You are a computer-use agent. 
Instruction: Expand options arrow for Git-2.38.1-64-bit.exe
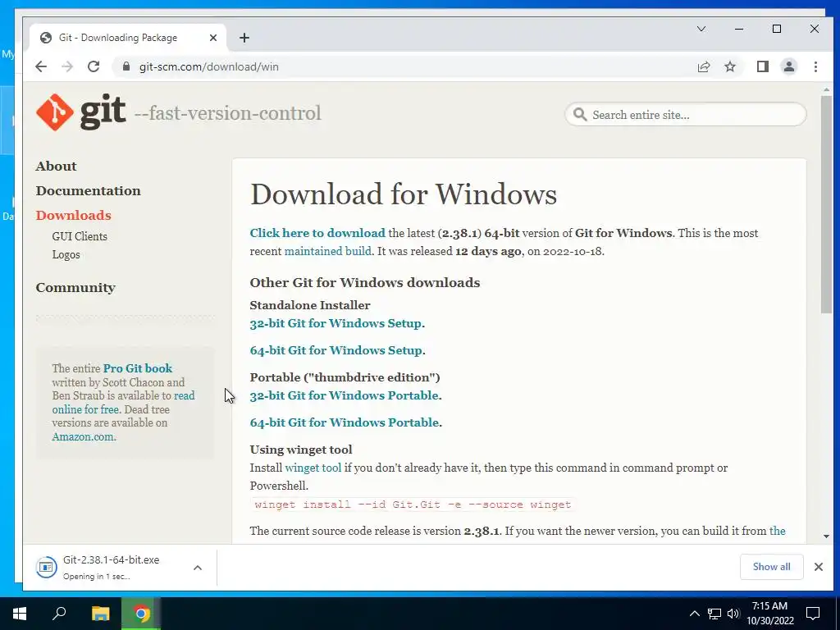198,568
